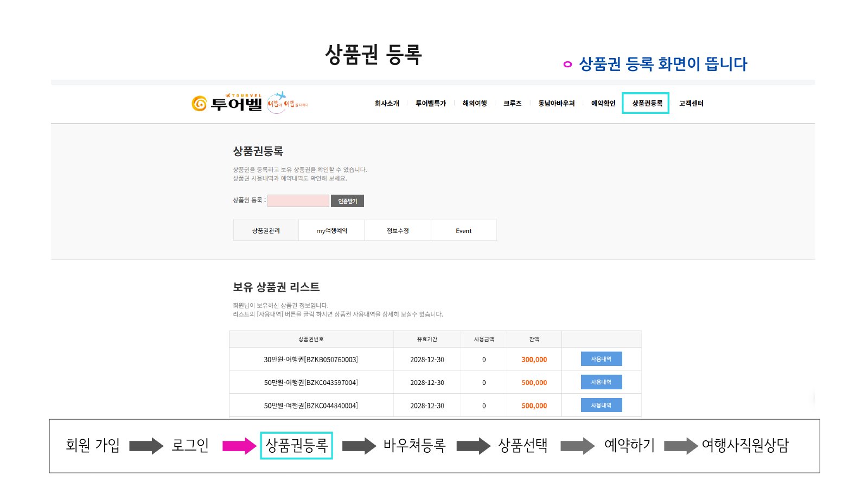Click the 보유 상품권 리스트 heading

click(276, 287)
